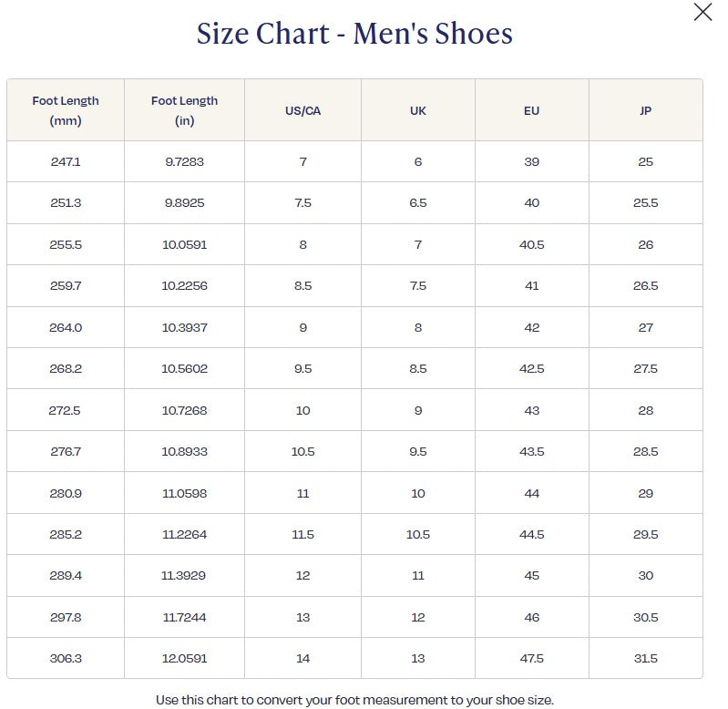Select the JP size 26.5 cell
Viewport: 728px width, 709px height.
click(x=645, y=286)
